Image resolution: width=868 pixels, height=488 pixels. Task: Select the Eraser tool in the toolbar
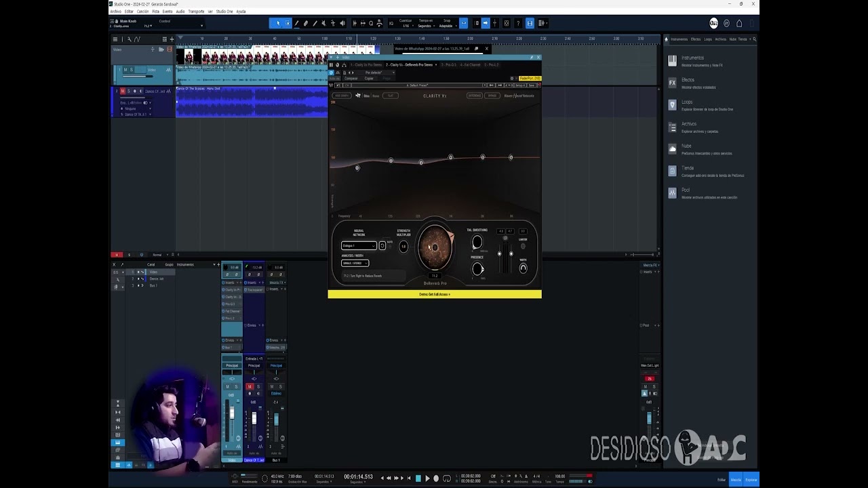click(x=305, y=23)
